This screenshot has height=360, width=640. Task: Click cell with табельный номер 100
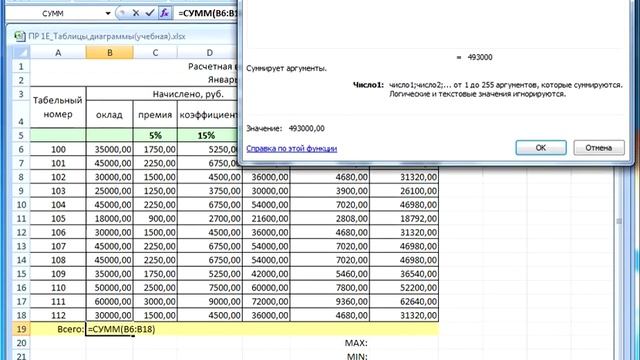[x=58, y=149]
